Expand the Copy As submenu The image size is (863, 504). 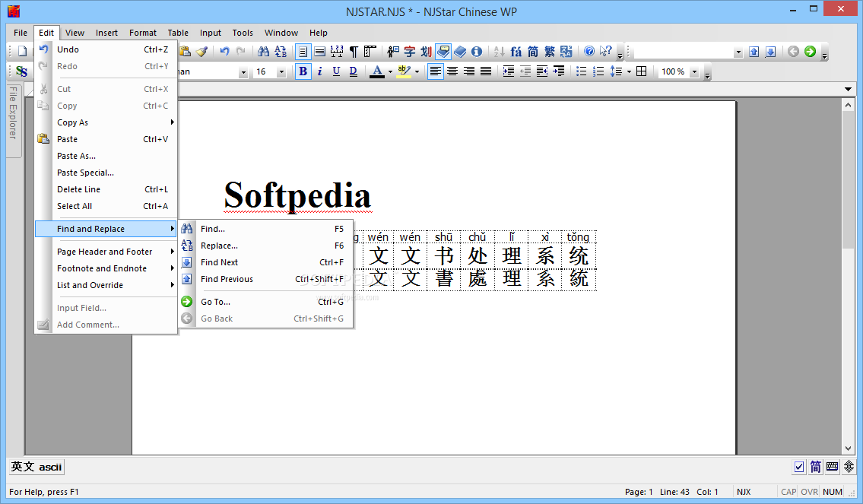tap(106, 122)
